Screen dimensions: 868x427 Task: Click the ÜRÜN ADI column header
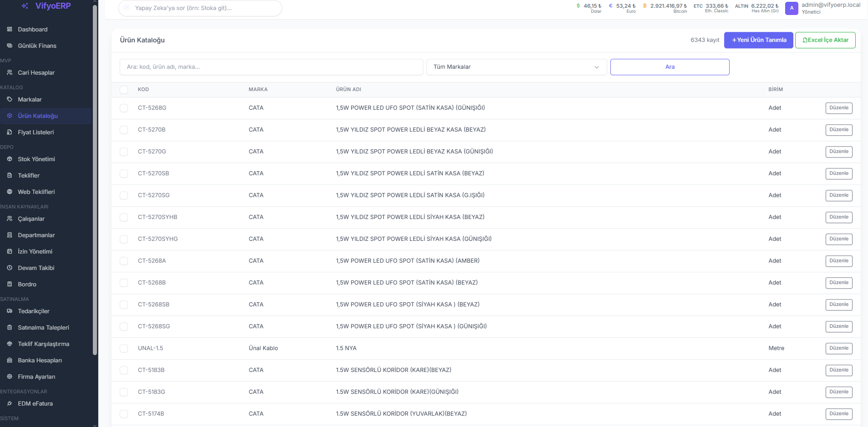[349, 90]
